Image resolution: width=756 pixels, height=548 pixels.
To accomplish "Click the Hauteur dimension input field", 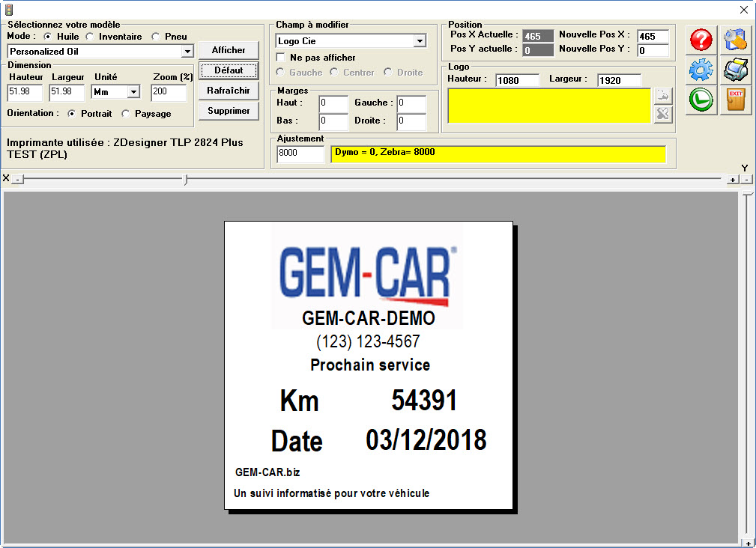I will tap(25, 93).
